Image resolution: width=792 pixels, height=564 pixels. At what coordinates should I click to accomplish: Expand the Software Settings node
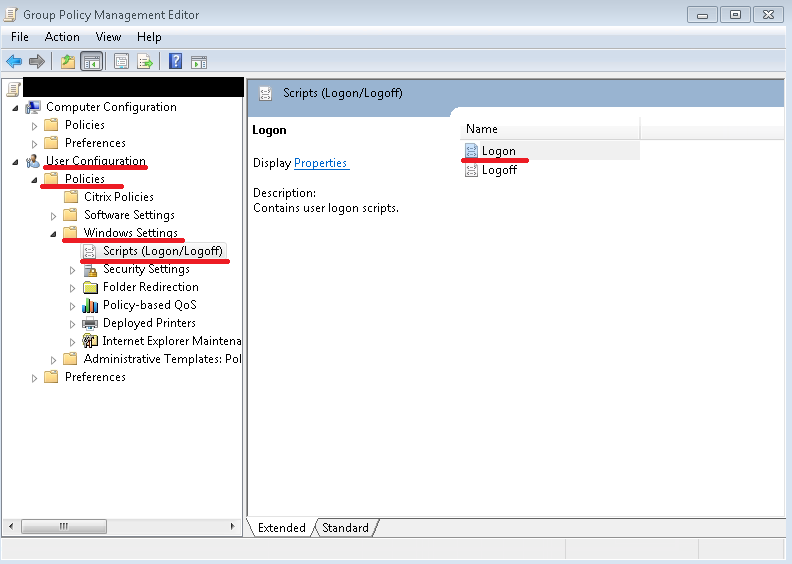pos(53,215)
